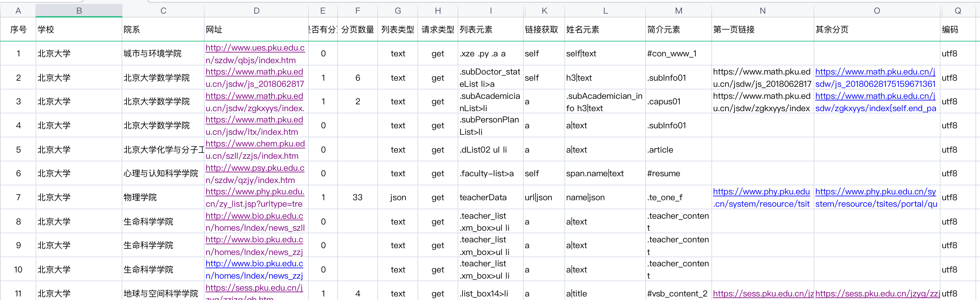Click the 请求类型 header cell

pyautogui.click(x=438, y=29)
